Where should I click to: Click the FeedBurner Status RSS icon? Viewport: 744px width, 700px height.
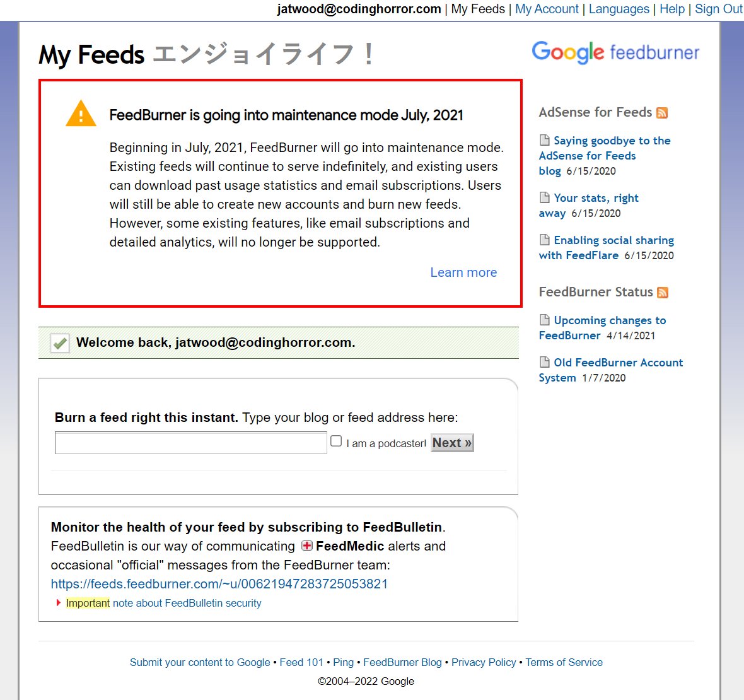663,293
